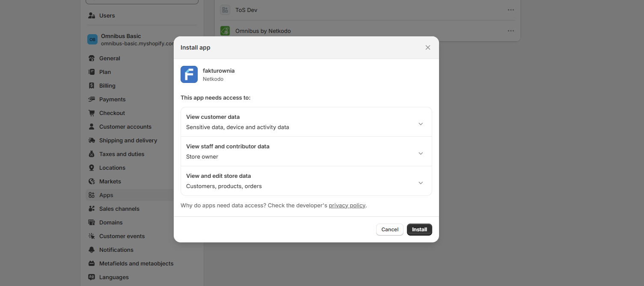The image size is (644, 286).
Task: Click the OB store avatar
Action: click(92, 39)
